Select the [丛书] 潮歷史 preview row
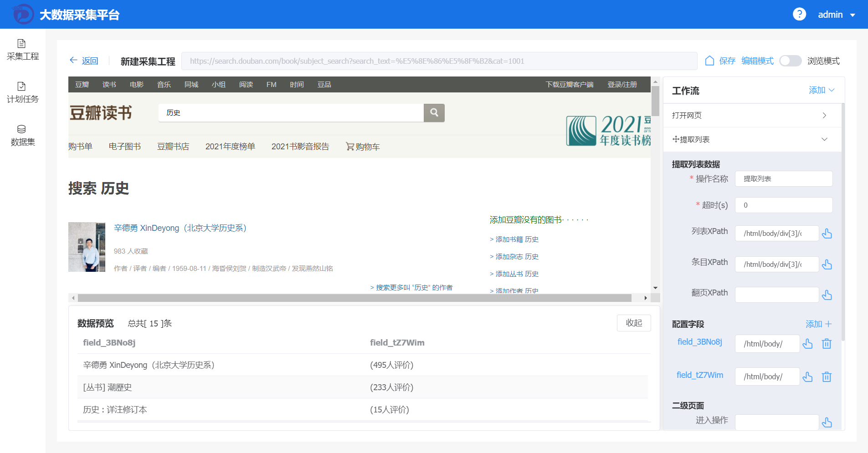This screenshot has width=868, height=453. 363,387
